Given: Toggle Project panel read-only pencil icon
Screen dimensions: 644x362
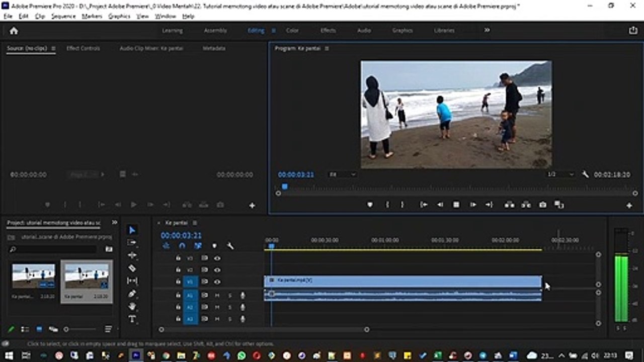Looking at the screenshot, I should coord(11,329).
